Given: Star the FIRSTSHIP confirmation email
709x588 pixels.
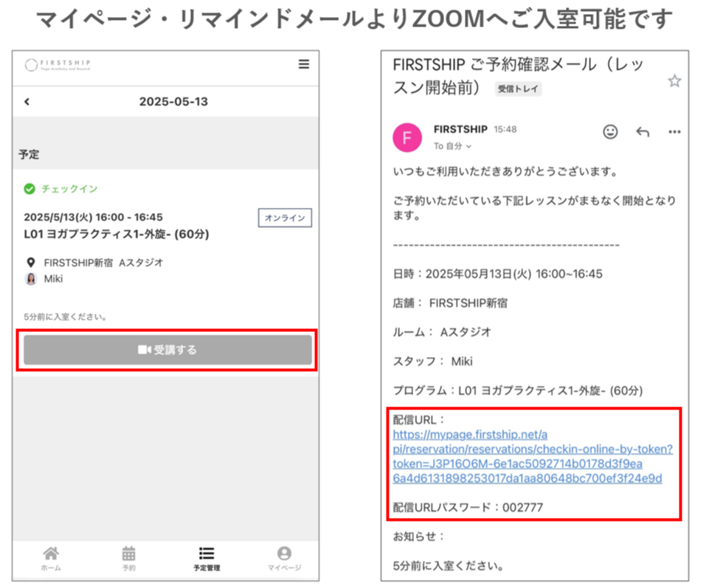Looking at the screenshot, I should click(674, 81).
